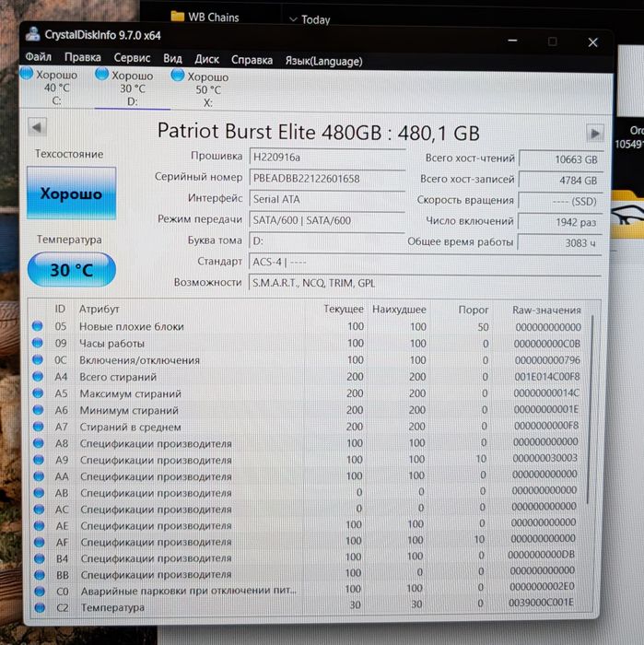Click status icon of A5 Максимум стираний
This screenshot has width=644, height=645.
38,393
